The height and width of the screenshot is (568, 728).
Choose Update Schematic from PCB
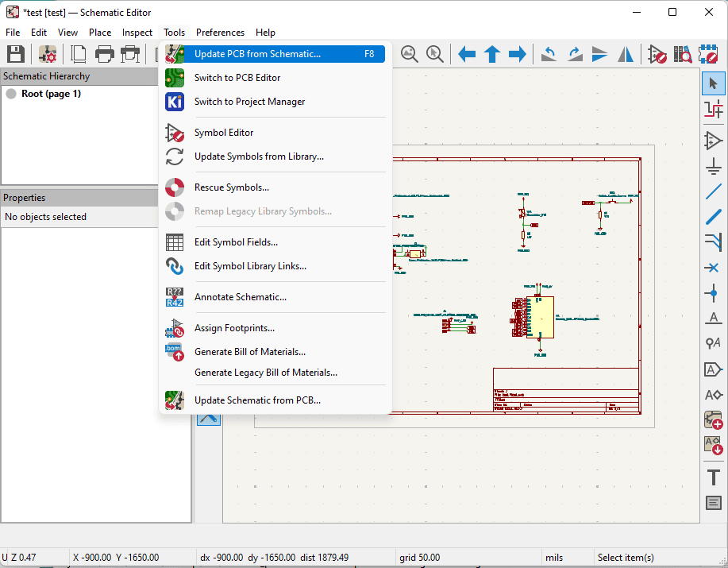(275, 400)
